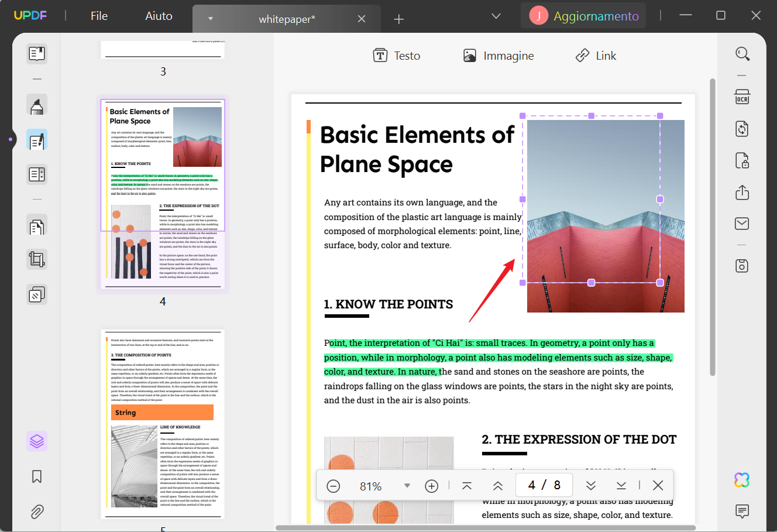Click the 'Basic Elements of Plane Space' heading
Image resolution: width=777 pixels, height=532 pixels.
click(x=417, y=149)
